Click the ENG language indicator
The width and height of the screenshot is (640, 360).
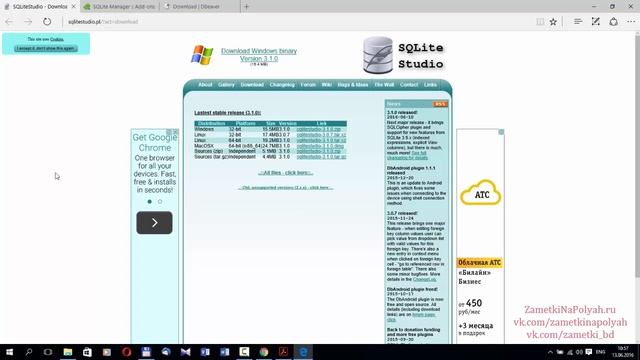coord(600,352)
